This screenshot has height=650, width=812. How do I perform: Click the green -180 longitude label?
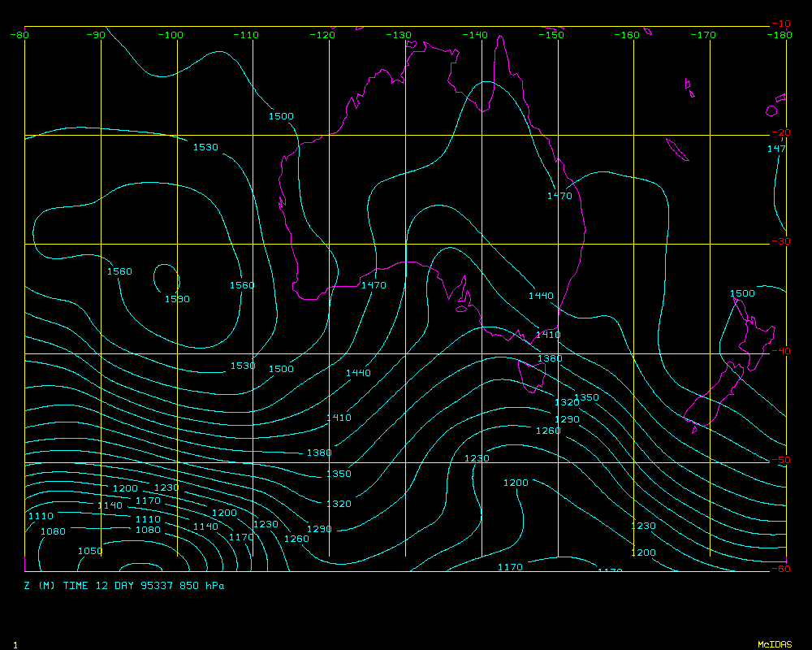[x=780, y=35]
